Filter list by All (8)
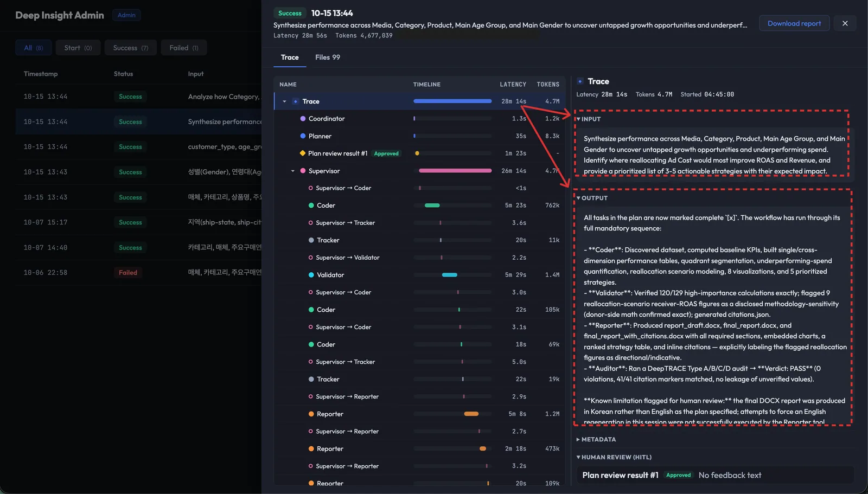The image size is (868, 494). pyautogui.click(x=34, y=48)
